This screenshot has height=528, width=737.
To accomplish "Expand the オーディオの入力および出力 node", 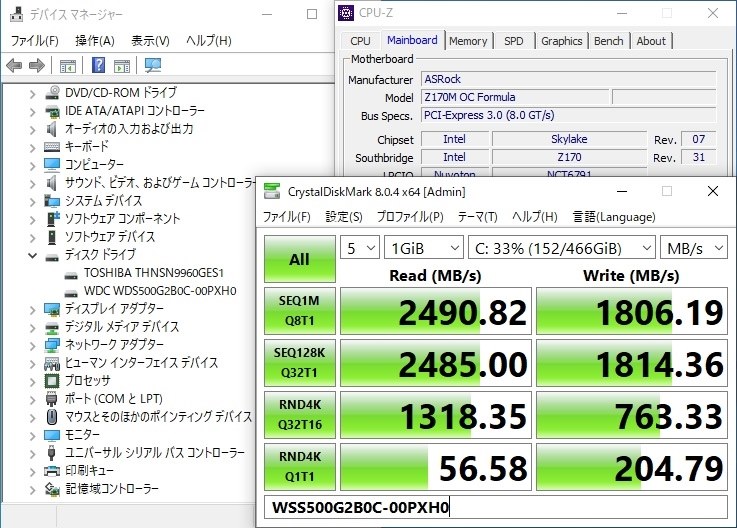I will (32, 130).
